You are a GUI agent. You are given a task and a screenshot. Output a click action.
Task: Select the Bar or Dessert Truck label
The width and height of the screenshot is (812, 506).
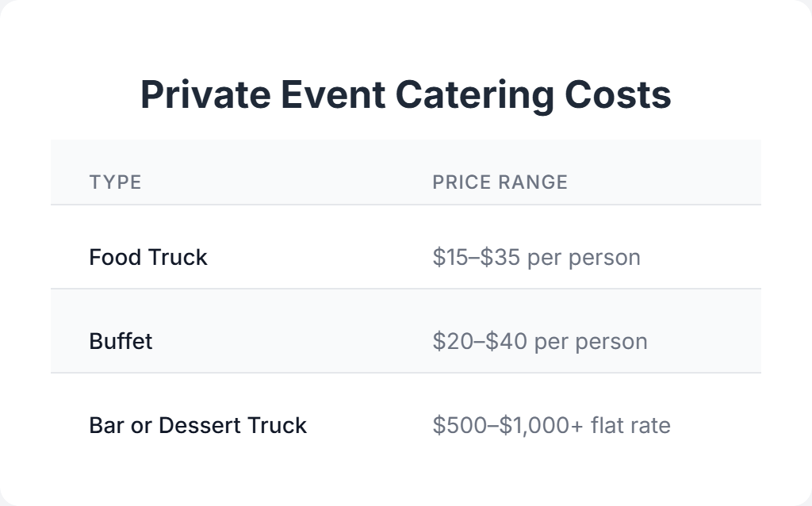197,426
